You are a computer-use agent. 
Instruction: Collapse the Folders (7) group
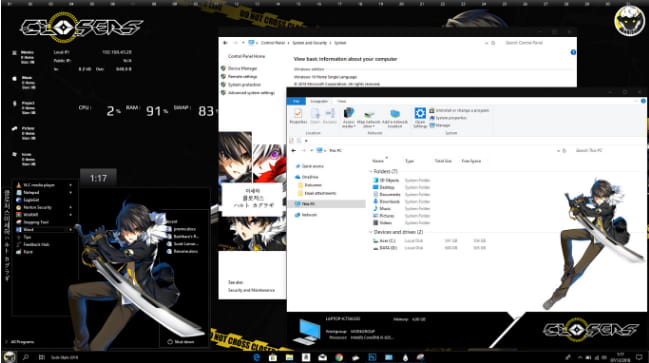click(x=370, y=171)
